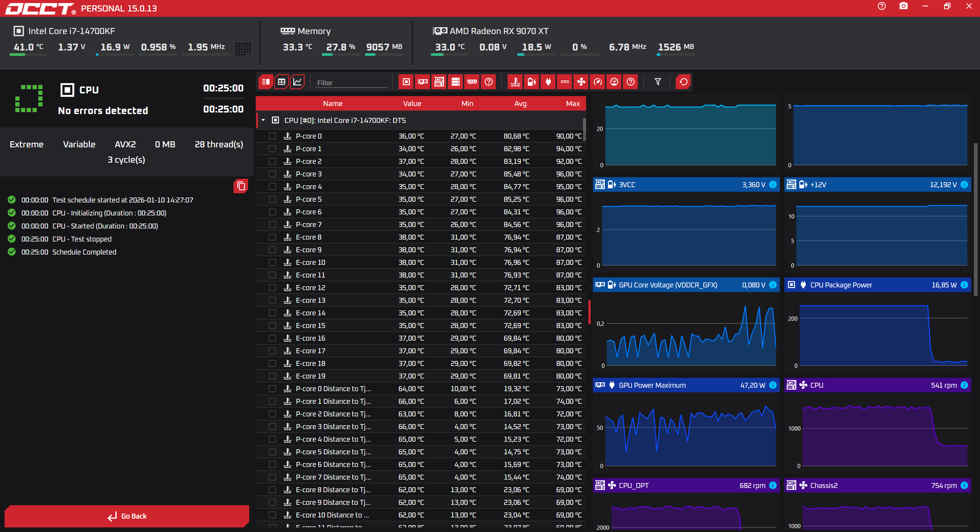The image size is (980, 532).
Task: Click the power plug sensor filter icon
Action: [548, 82]
